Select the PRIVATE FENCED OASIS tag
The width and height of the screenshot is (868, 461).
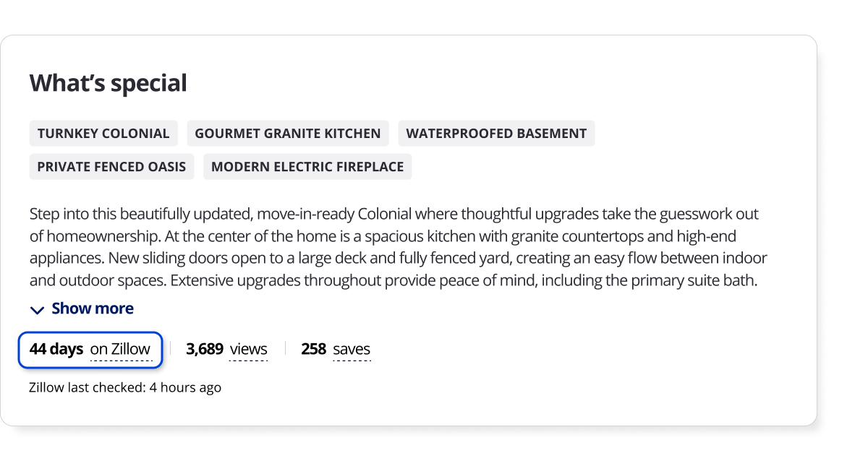pos(111,167)
